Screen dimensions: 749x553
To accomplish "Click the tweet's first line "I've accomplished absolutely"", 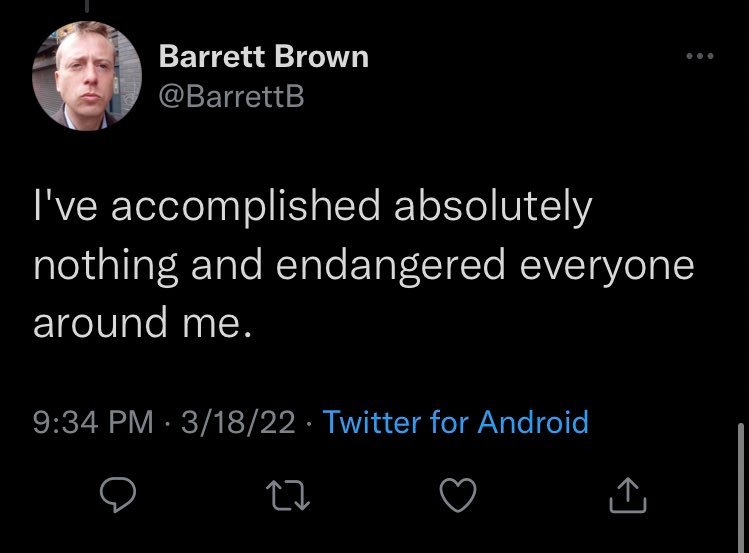I will coord(313,208).
